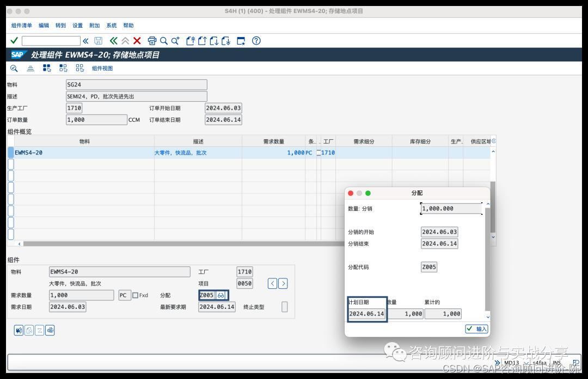Open the 帮助 menu
This screenshot has height=379, width=588.
pos(128,26)
